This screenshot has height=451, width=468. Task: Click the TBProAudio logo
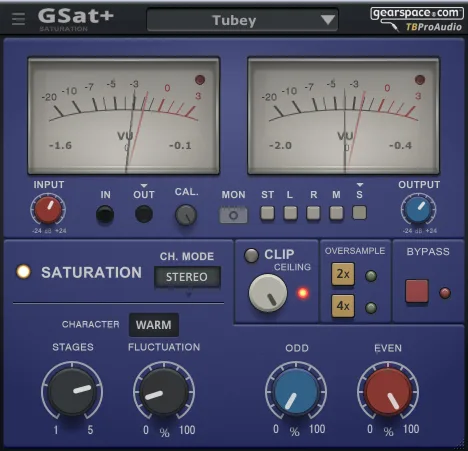tap(433, 27)
